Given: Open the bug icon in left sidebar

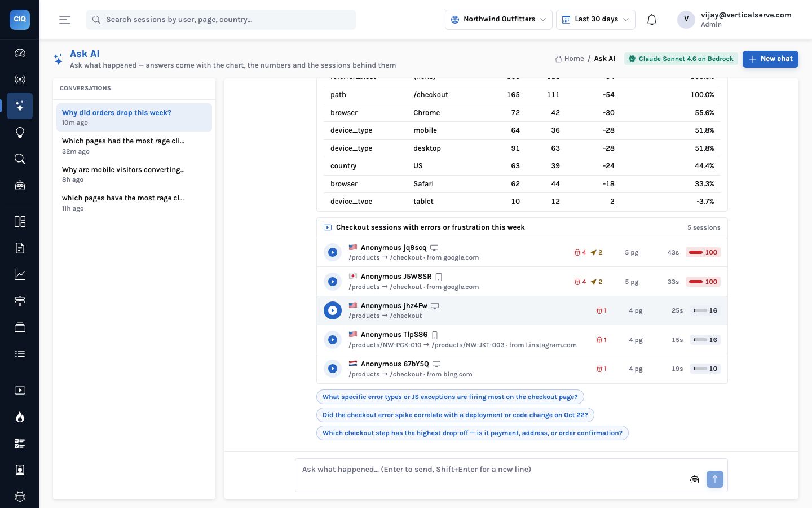Looking at the screenshot, I should [x=20, y=496].
